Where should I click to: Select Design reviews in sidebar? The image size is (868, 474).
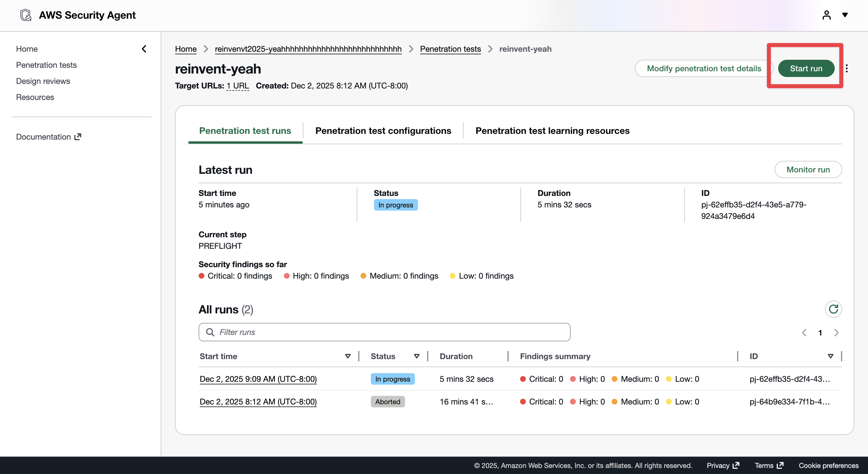tap(43, 81)
